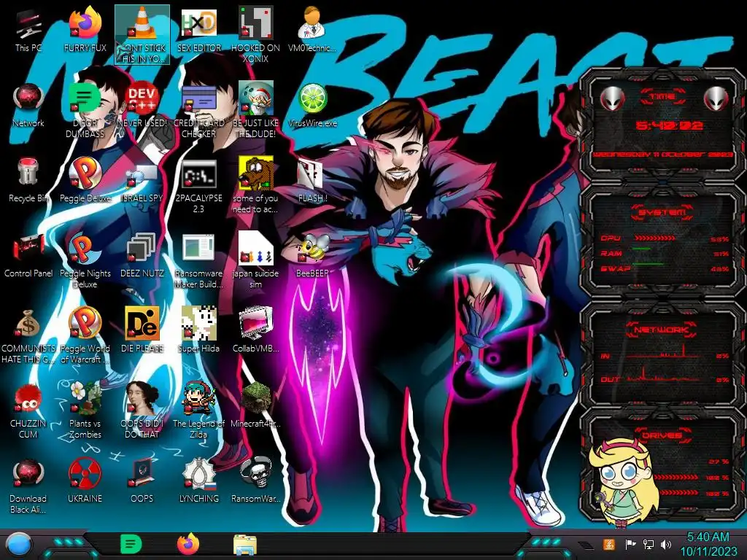
Task: Launch The Legend of Zilda
Action: point(198,411)
